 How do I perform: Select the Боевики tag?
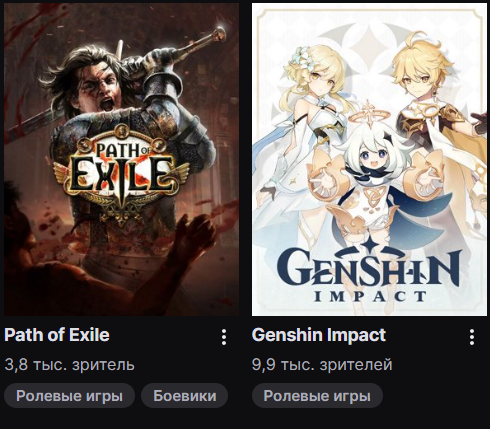pyautogui.click(x=185, y=396)
